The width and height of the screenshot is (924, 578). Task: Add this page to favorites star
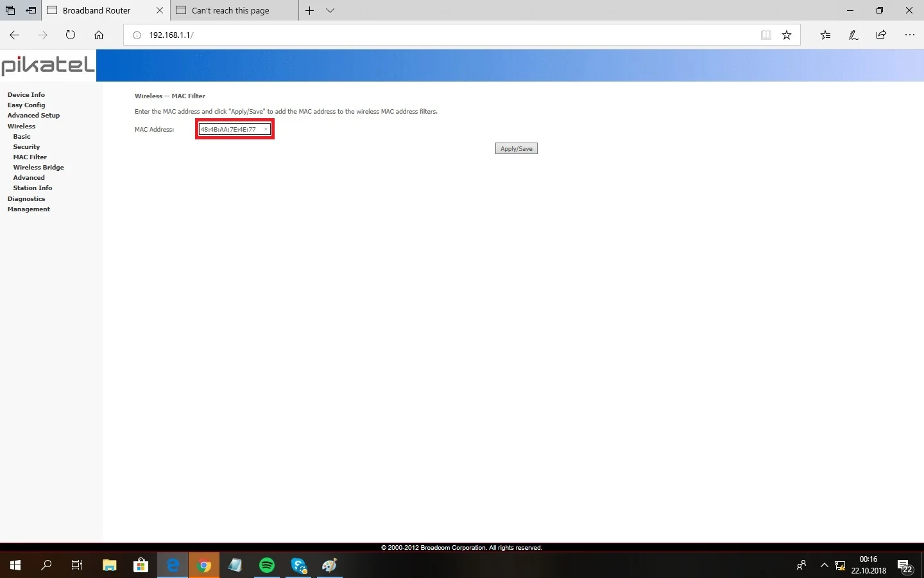[787, 35]
